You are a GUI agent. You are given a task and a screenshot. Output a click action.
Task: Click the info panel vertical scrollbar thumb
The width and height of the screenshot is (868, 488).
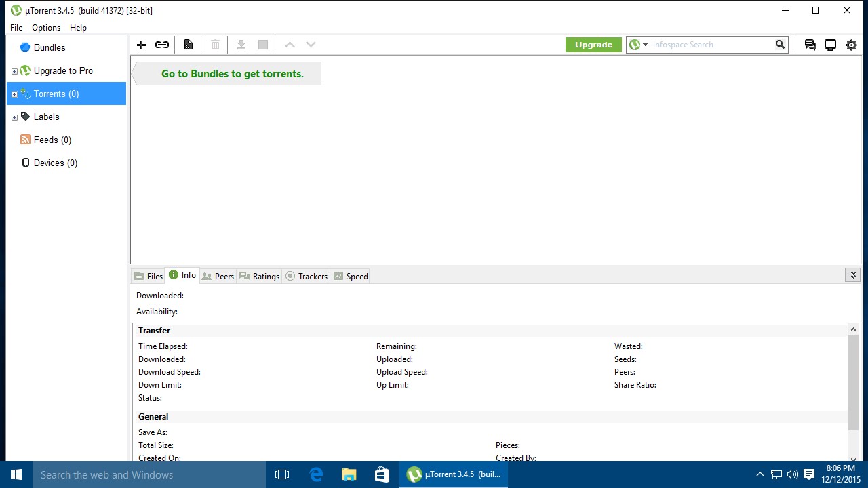[853, 382]
